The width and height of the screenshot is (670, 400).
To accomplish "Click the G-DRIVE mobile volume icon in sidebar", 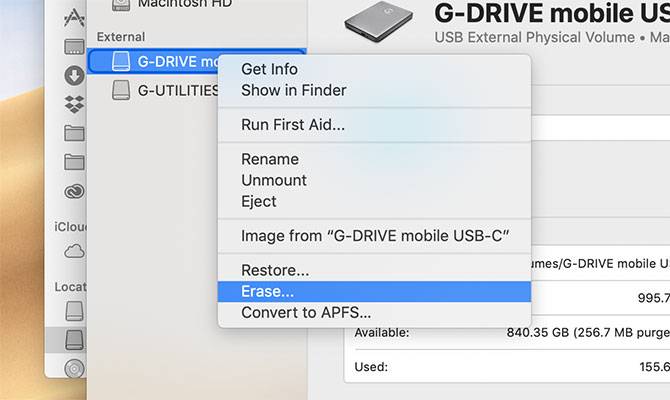I will click(120, 61).
